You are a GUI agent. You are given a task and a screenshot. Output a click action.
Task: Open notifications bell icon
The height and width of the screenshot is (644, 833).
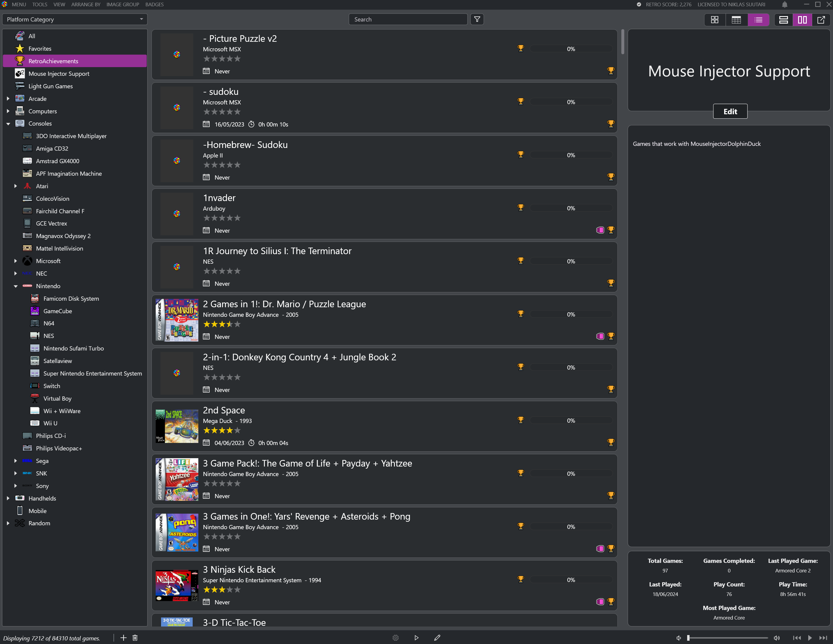(785, 4)
